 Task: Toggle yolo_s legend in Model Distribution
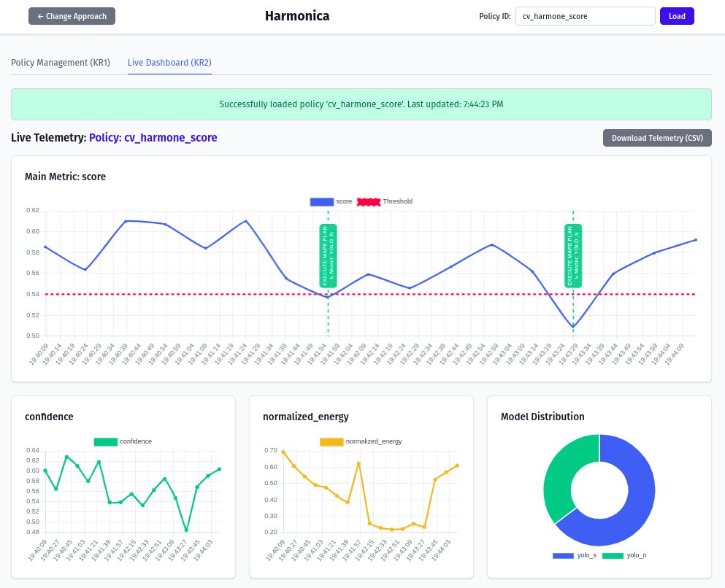pyautogui.click(x=564, y=555)
